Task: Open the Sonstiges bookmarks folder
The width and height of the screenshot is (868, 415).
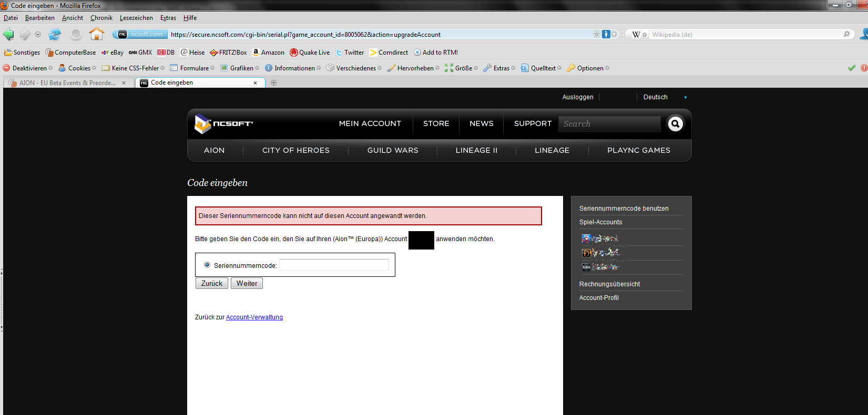Action: [22, 53]
